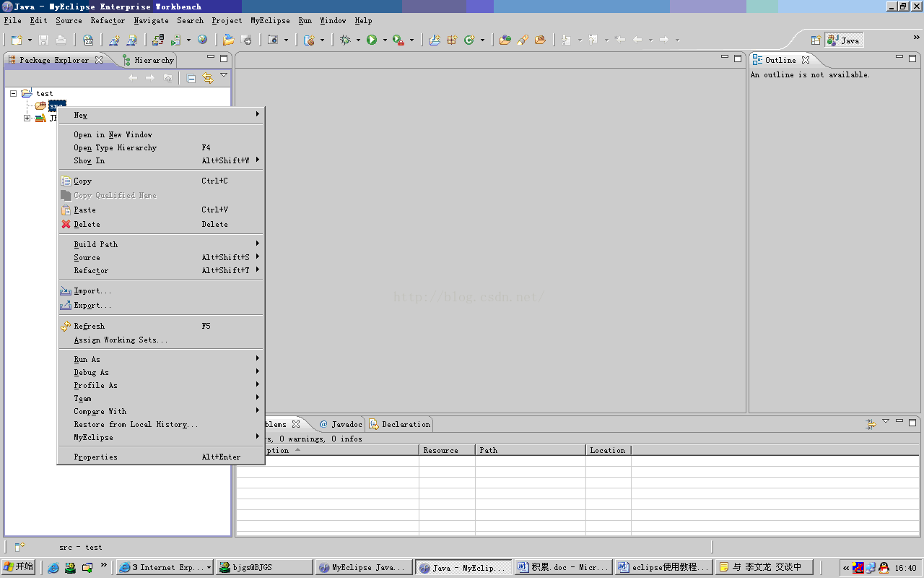Choose Properties in the context menu
This screenshot has height=578, width=924.
pyautogui.click(x=161, y=457)
